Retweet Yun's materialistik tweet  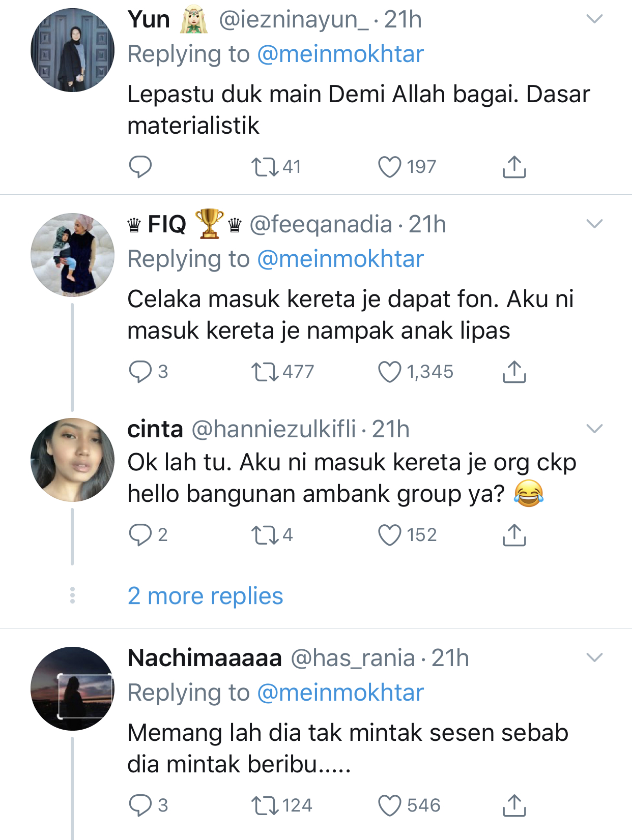265,167
